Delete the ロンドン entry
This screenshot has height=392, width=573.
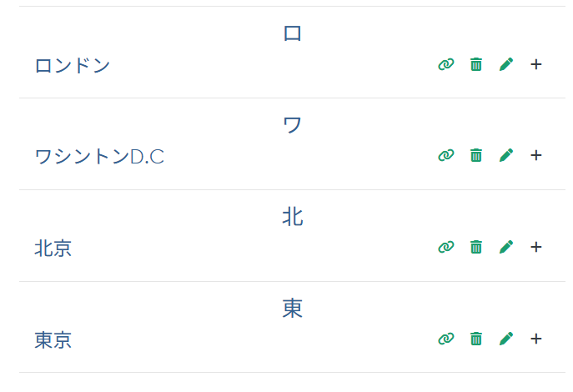(476, 64)
